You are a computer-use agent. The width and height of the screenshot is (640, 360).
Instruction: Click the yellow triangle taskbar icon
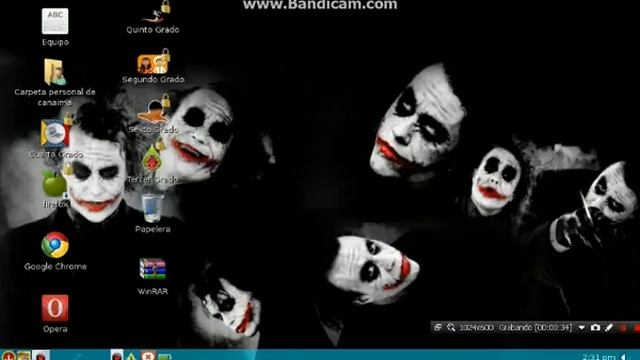tap(131, 356)
